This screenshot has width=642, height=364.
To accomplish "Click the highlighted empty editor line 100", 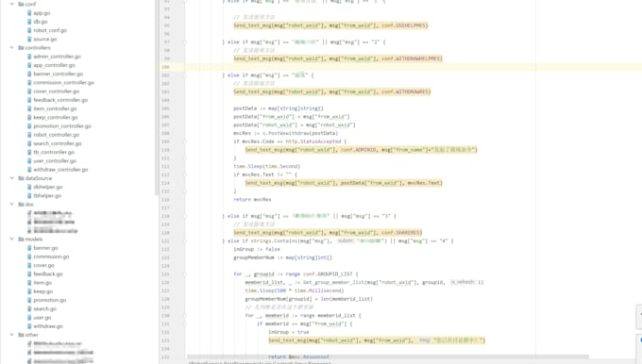I will click(x=414, y=67).
